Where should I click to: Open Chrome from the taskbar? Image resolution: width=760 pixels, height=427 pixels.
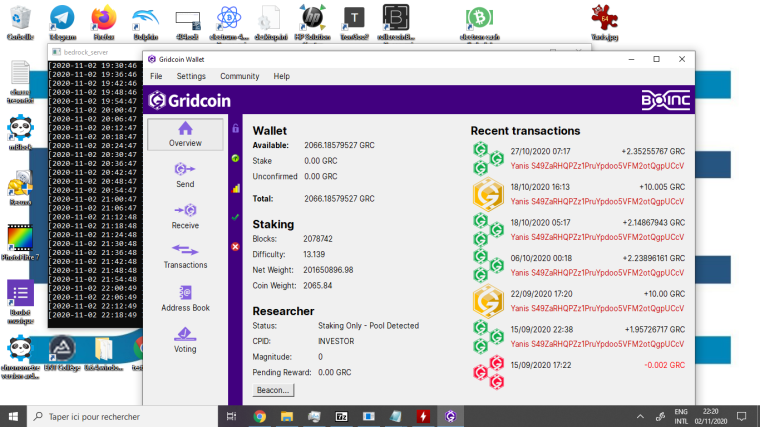(260, 416)
